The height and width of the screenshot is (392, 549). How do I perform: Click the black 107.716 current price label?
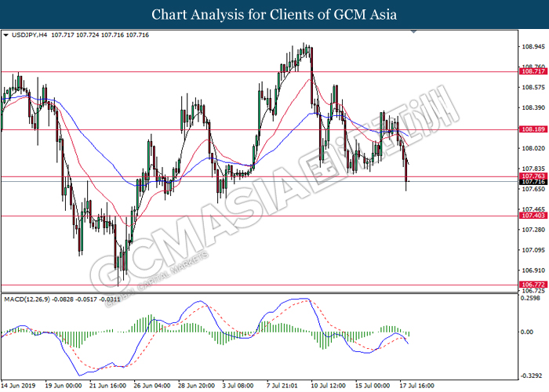coord(533,182)
